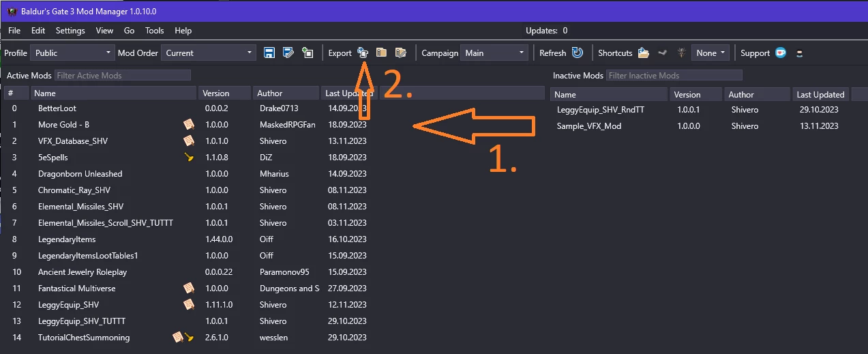Screen dimensions: 868x354
Task: Click the game shortcut icon before None
Action: click(x=681, y=53)
